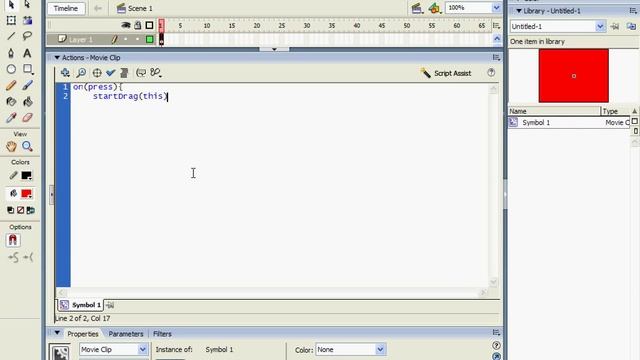Select the Text tool
This screenshot has width=640, height=360.
(x=27, y=53)
